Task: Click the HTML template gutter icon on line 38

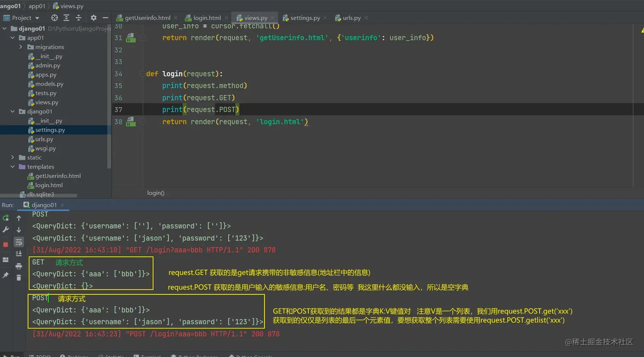Action: 131,122
